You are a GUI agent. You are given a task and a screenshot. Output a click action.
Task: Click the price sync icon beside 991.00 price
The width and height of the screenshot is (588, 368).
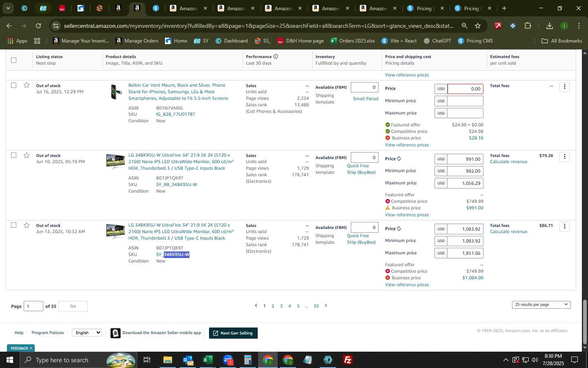point(399,159)
